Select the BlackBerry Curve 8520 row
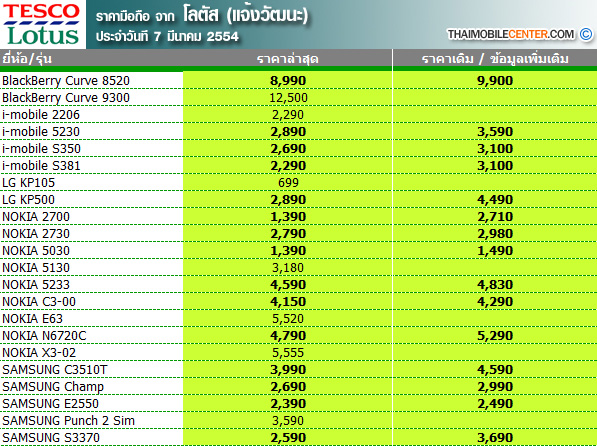Screen dimensions: 597x446 click(x=298, y=80)
